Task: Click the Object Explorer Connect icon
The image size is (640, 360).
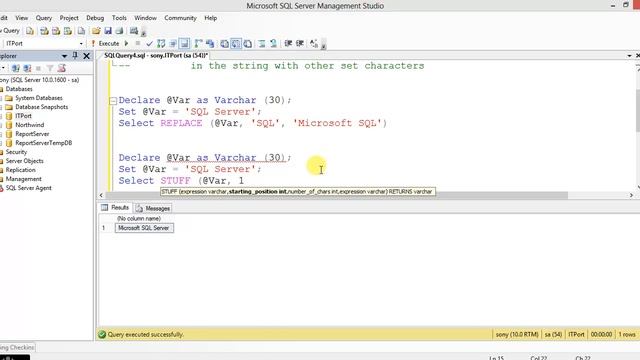Action: 16,68
